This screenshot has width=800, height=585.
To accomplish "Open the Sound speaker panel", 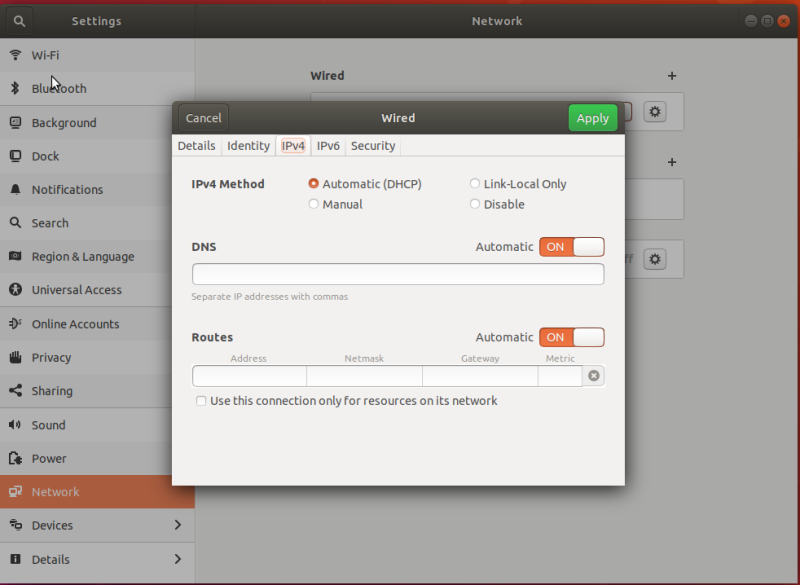I will 48,425.
